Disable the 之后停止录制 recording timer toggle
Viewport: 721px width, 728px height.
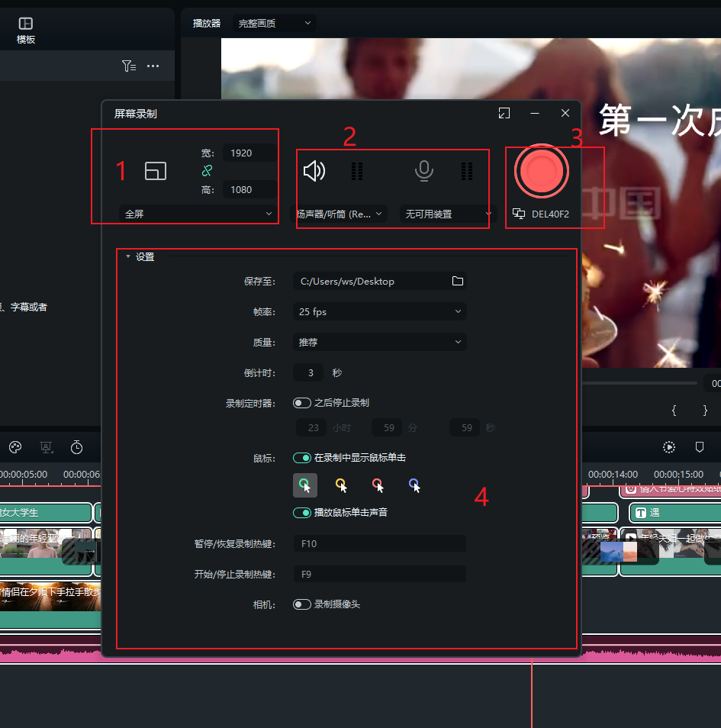[x=302, y=403]
